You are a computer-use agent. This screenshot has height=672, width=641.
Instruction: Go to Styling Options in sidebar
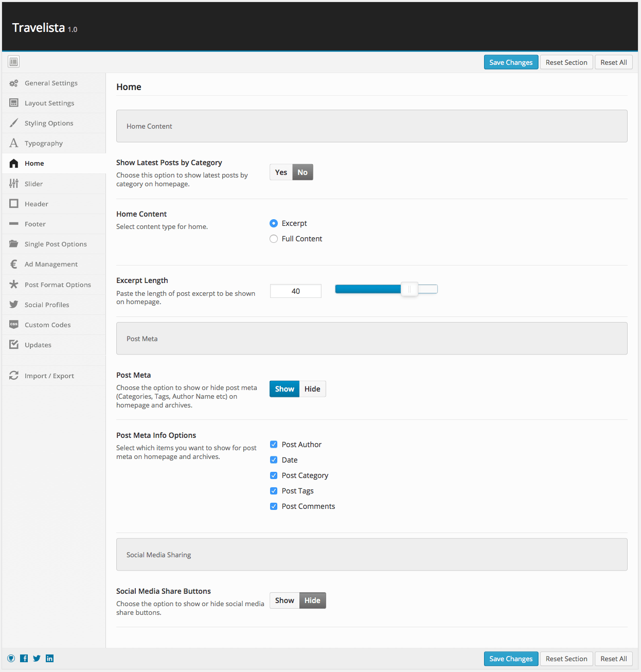[54, 123]
